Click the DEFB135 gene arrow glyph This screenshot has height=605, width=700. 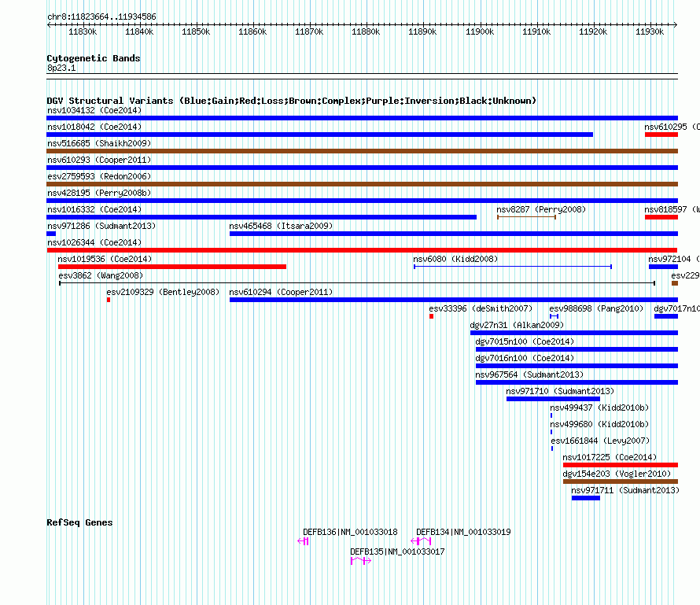tap(361, 561)
